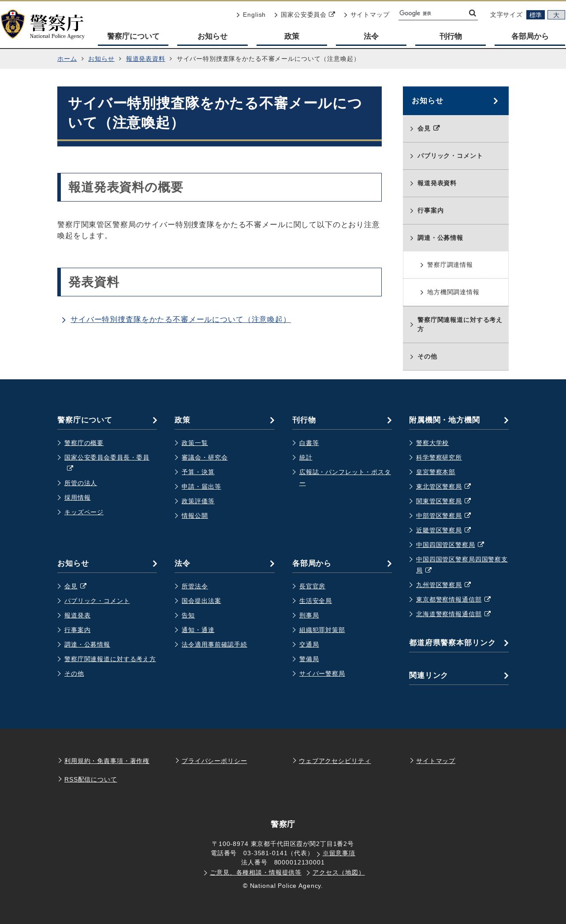
Task: Click arrow beside footer 各部局から heading
Action: click(x=389, y=564)
